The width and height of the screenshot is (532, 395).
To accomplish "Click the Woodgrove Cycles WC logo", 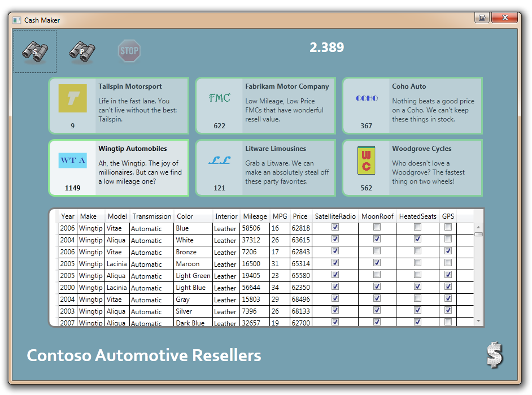I will [x=367, y=160].
